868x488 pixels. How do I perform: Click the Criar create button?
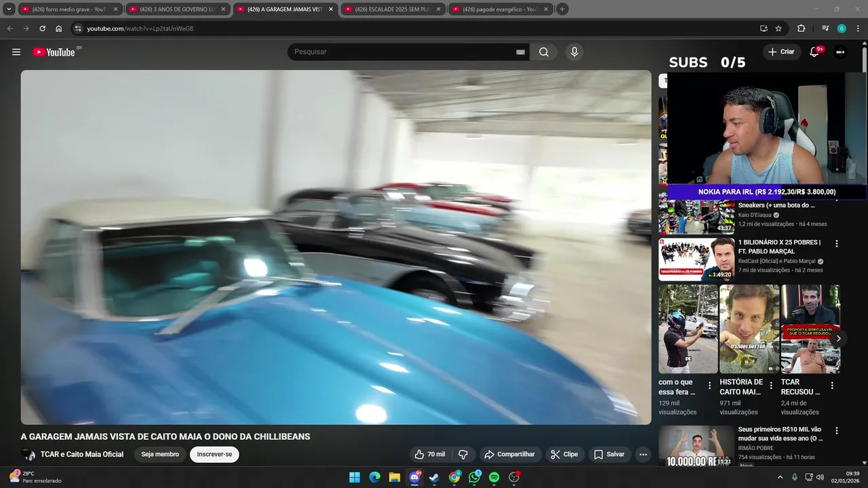click(x=781, y=52)
